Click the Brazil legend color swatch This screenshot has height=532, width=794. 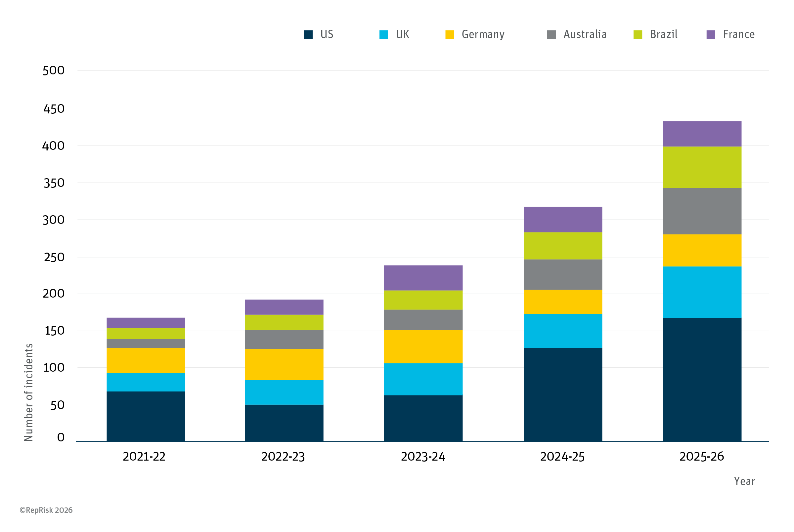[x=638, y=35]
